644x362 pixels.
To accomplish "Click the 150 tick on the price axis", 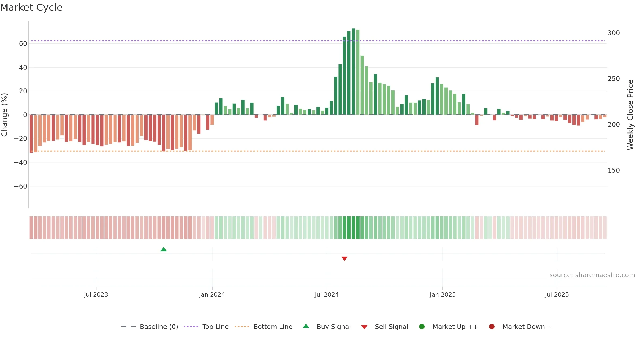I will tap(614, 171).
